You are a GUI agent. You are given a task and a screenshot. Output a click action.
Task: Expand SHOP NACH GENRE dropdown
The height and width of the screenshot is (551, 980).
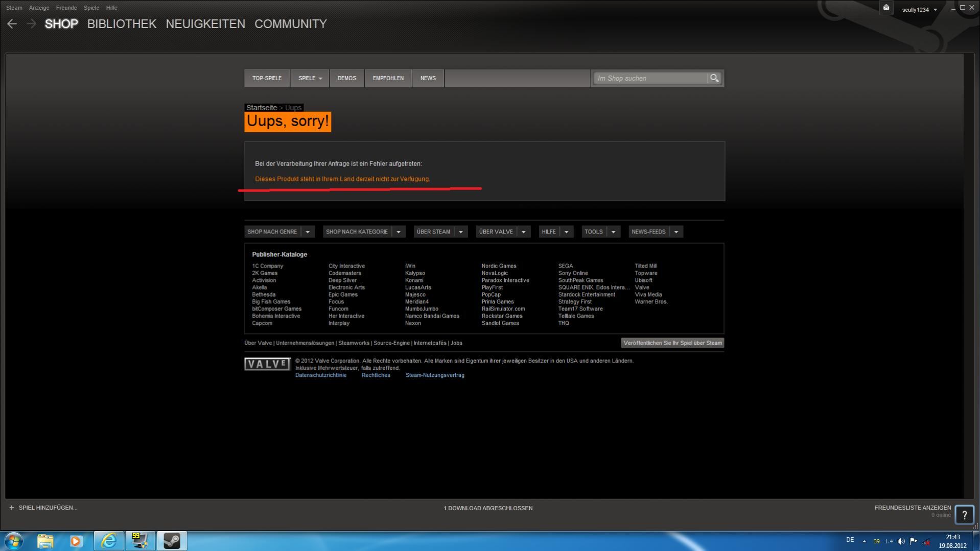point(308,232)
